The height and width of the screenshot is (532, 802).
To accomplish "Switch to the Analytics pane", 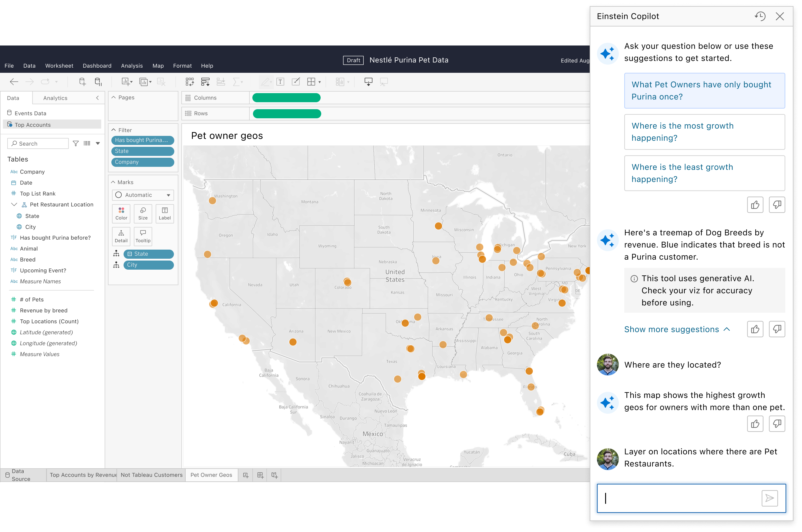I will pyautogui.click(x=55, y=98).
